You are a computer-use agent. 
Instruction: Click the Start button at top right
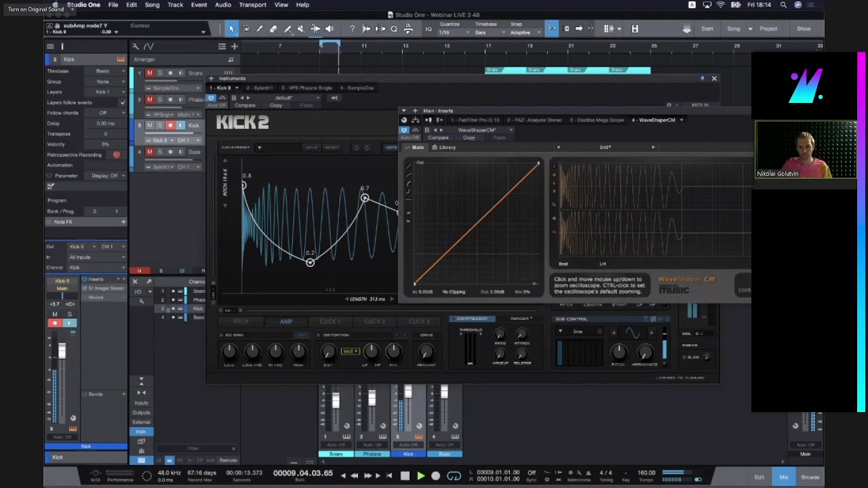707,28
